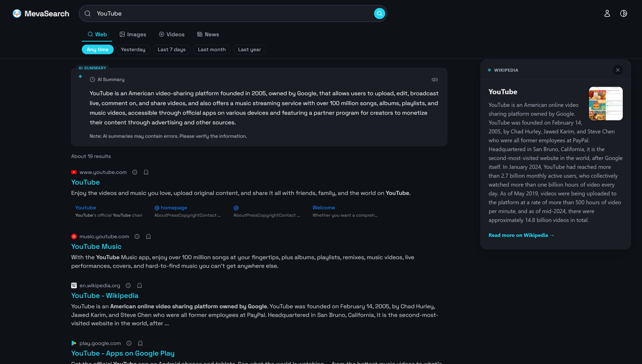Switch to the News tab
The image size is (642, 364).
coord(208,34)
